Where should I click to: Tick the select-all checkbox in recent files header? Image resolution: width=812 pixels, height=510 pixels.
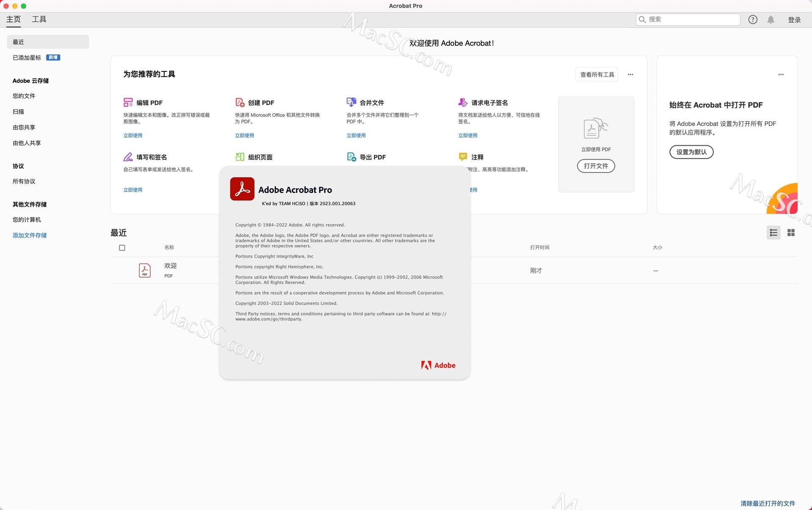pos(122,248)
